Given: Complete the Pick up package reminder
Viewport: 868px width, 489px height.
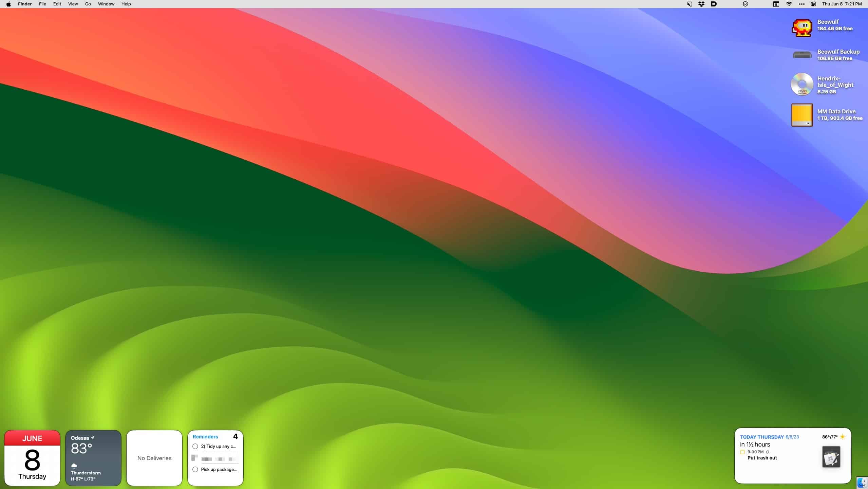Looking at the screenshot, I should (195, 469).
